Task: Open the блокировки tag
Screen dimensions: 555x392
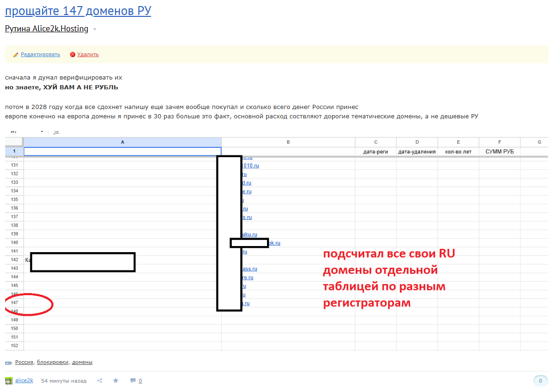Action: pos(53,362)
